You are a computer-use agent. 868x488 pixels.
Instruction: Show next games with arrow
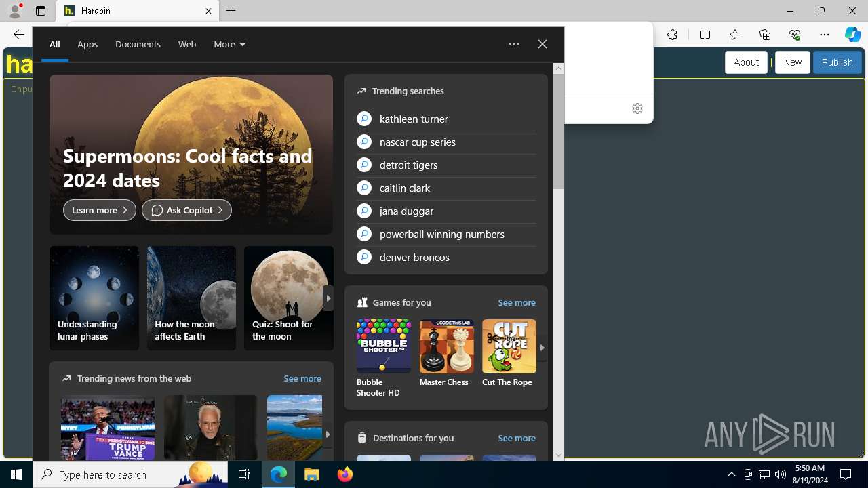tap(542, 347)
